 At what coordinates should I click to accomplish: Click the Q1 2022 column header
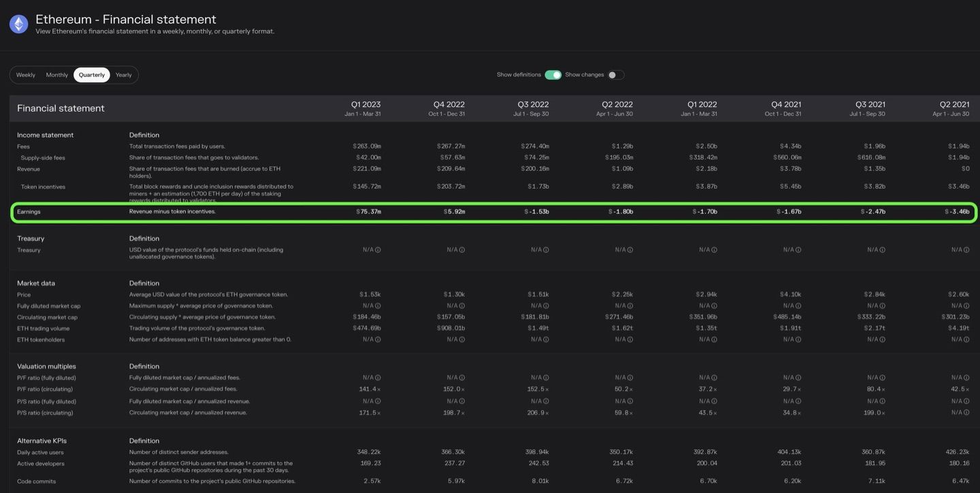pos(699,108)
